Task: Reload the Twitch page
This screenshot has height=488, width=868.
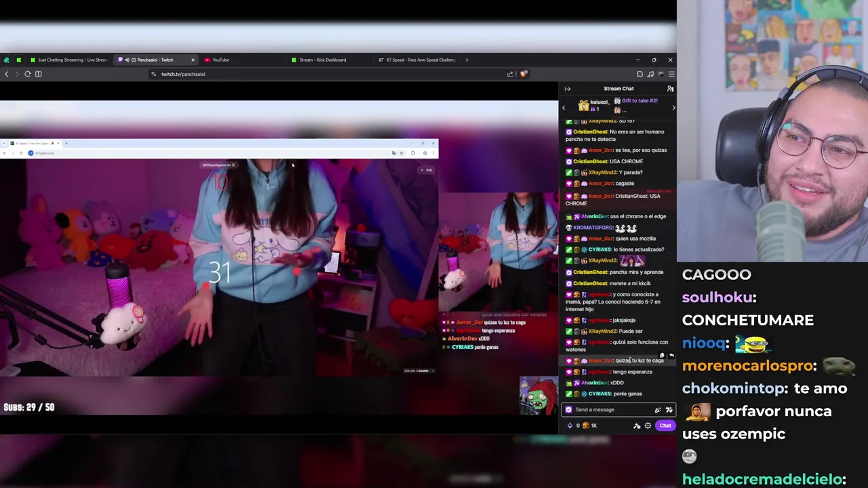Action: [x=27, y=74]
